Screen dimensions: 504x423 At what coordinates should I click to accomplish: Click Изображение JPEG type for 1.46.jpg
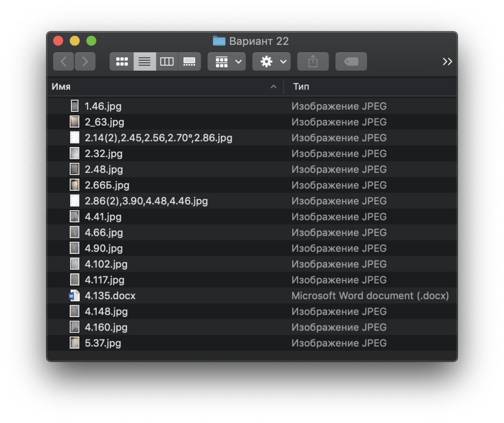(339, 106)
